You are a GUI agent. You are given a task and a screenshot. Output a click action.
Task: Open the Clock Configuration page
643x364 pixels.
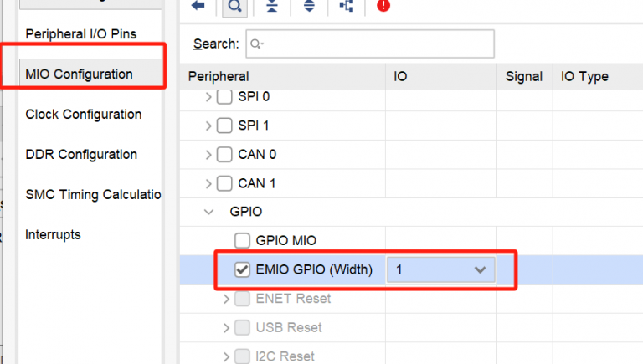tap(84, 115)
